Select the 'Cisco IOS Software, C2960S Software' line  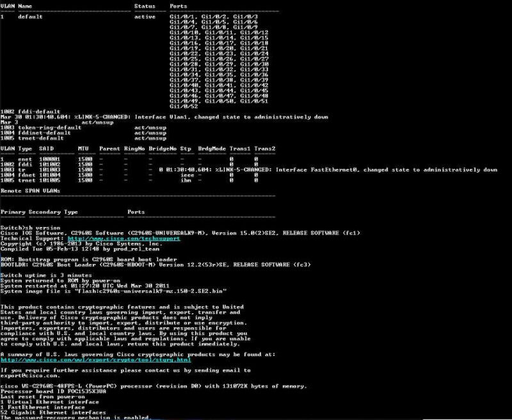click(180, 233)
